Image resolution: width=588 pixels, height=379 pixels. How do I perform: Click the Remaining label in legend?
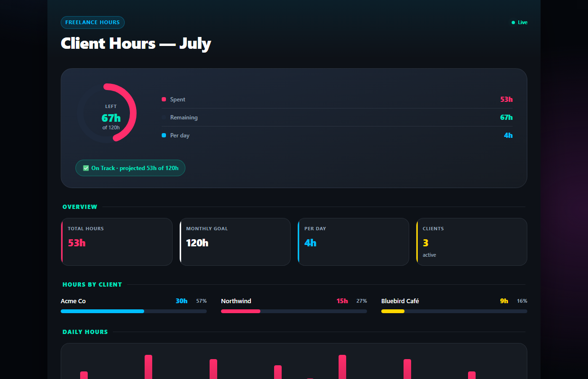click(x=184, y=117)
